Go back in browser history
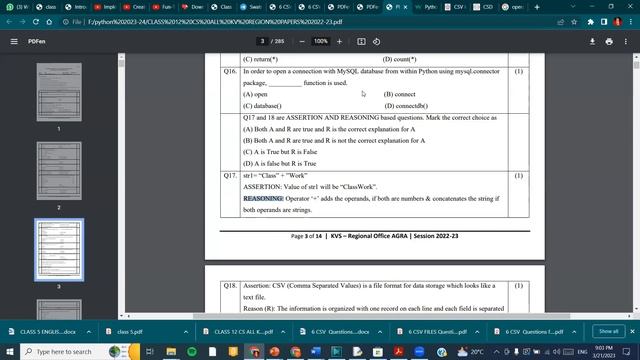The width and height of the screenshot is (640, 360). 9,22
